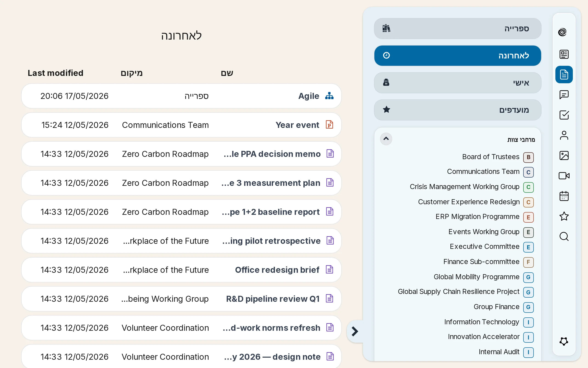Open the news feed icon in sidebar

point(564,54)
